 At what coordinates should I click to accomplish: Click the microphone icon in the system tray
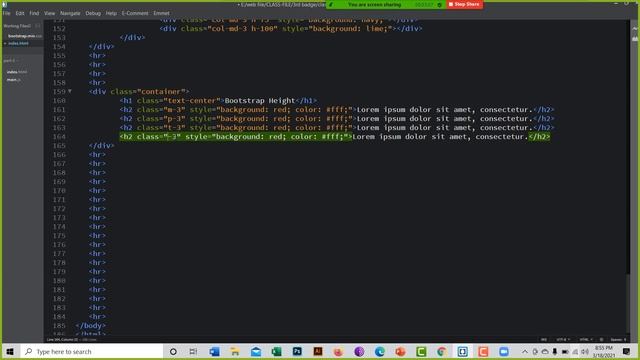[555, 351]
